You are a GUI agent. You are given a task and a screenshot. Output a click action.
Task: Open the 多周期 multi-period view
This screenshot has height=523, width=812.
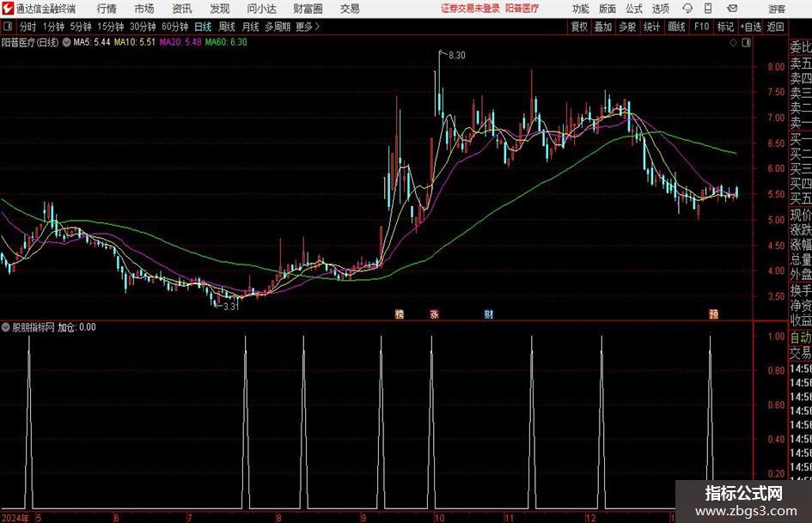pyautogui.click(x=277, y=27)
